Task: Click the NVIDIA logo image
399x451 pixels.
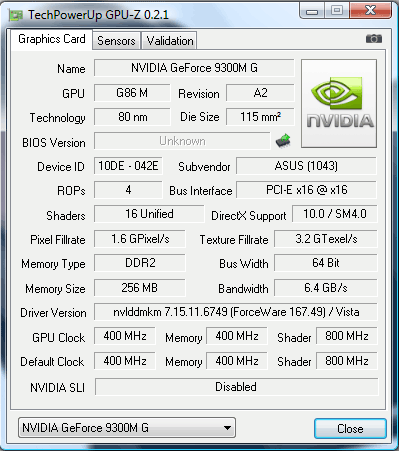Action: pyautogui.click(x=339, y=103)
